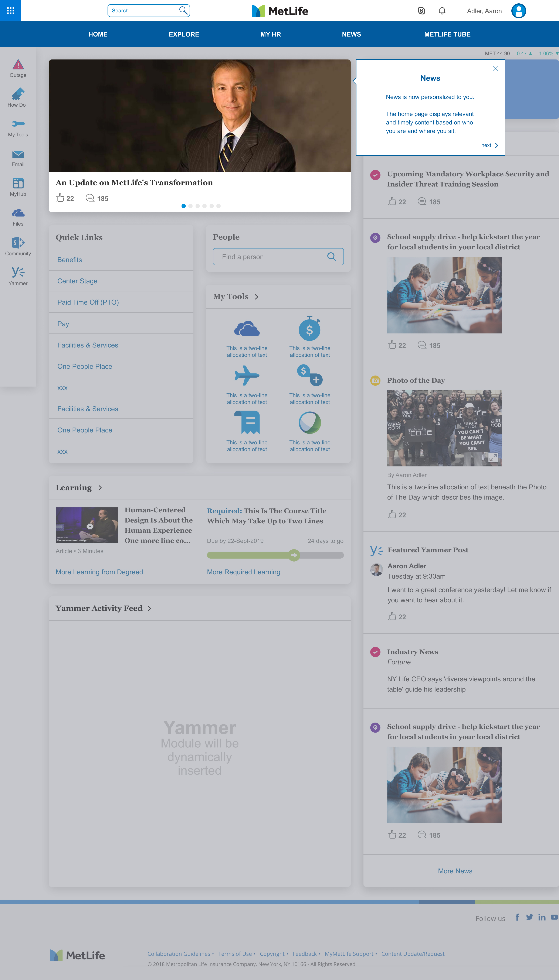
Task: Click the dollar stopwatch tool icon
Action: tap(309, 328)
